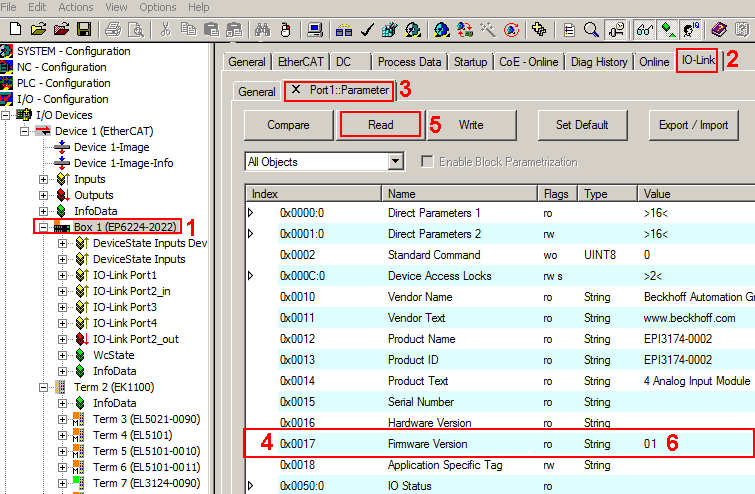Open the Options menu

point(157,7)
